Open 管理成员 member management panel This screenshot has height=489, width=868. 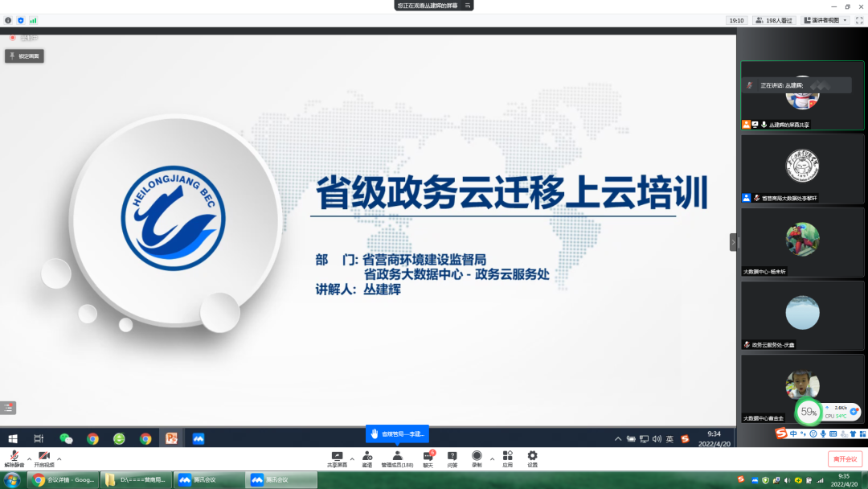pos(397,458)
